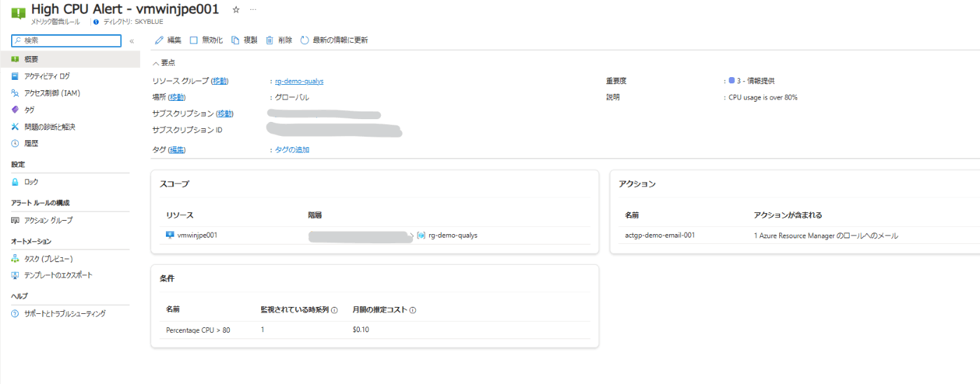
Task: Click the severity color dot beside 3 - 情報提供
Action: 731,81
